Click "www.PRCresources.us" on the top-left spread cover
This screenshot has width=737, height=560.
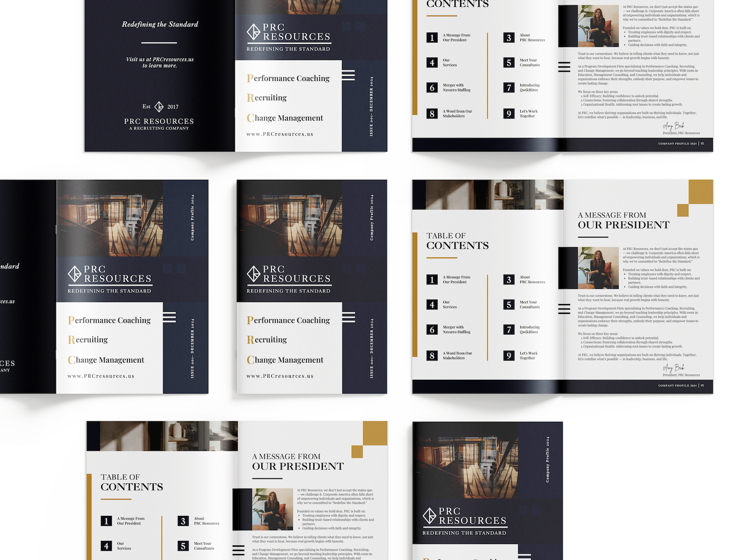[280, 134]
